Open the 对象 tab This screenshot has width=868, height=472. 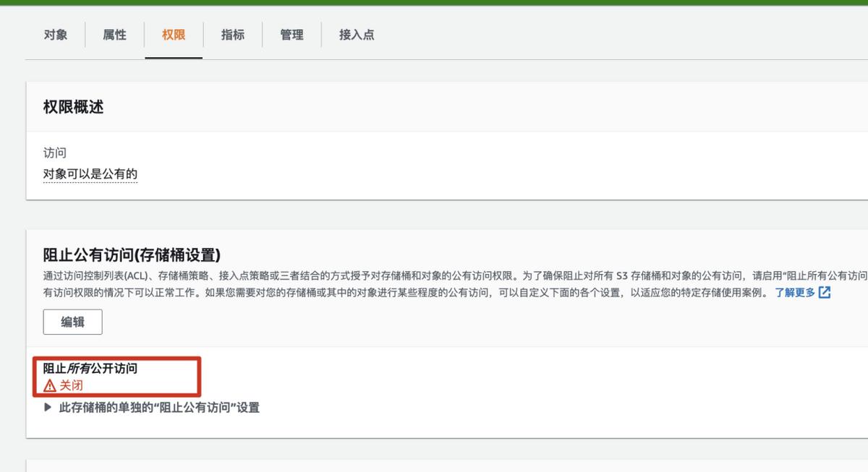(56, 34)
